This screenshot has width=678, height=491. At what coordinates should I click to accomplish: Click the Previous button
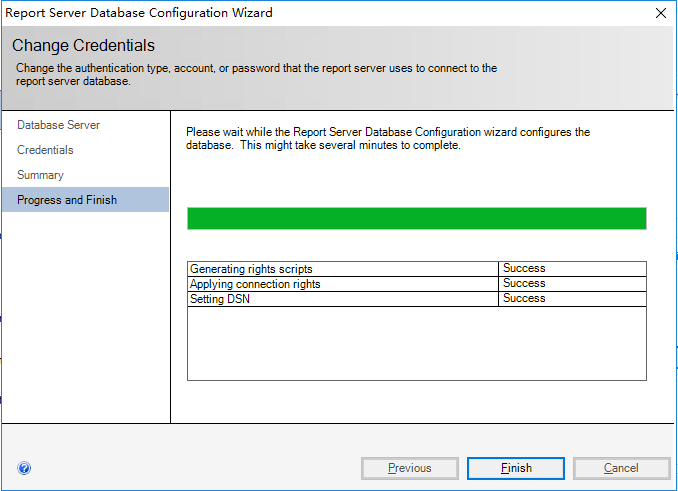[409, 468]
